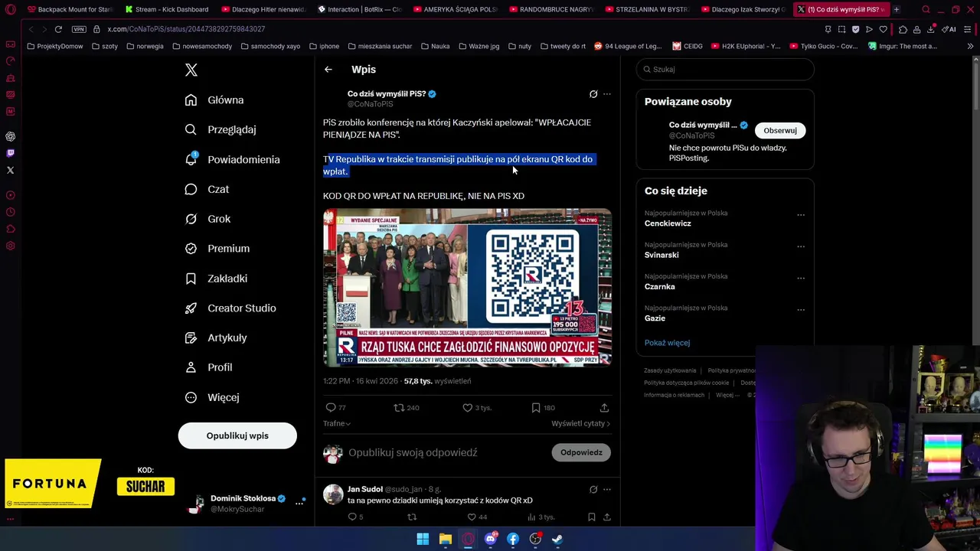Like the post with 3 tys. likes
This screenshot has width=980, height=551.
pos(477,408)
